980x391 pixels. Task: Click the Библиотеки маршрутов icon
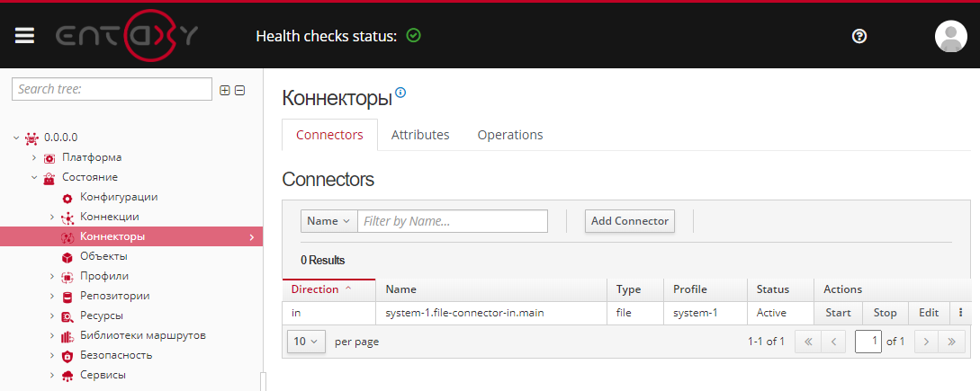[67, 336]
